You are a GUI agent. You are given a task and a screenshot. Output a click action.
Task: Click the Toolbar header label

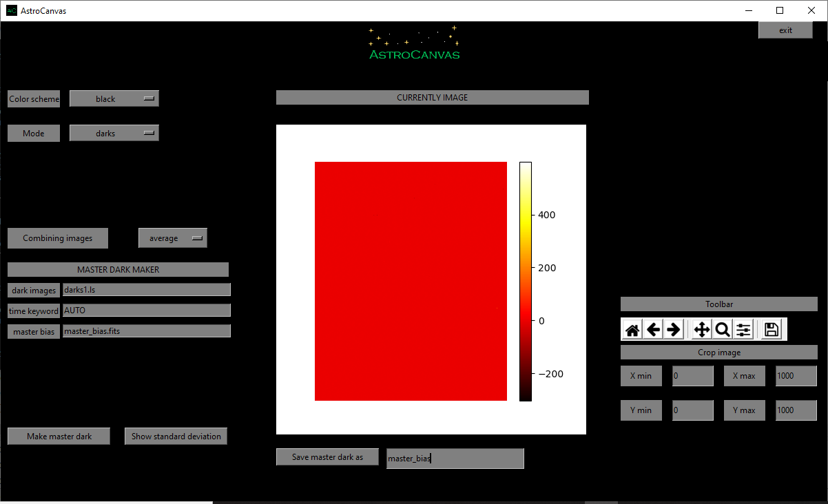point(719,304)
